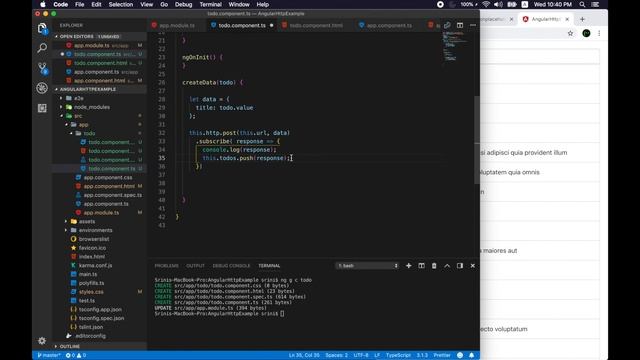Split the editor to the right
This screenshot has height=360, width=640.
click(460, 25)
